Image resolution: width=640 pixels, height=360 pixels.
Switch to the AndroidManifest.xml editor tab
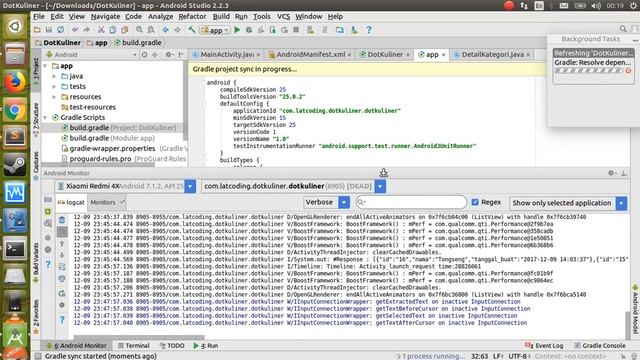311,54
